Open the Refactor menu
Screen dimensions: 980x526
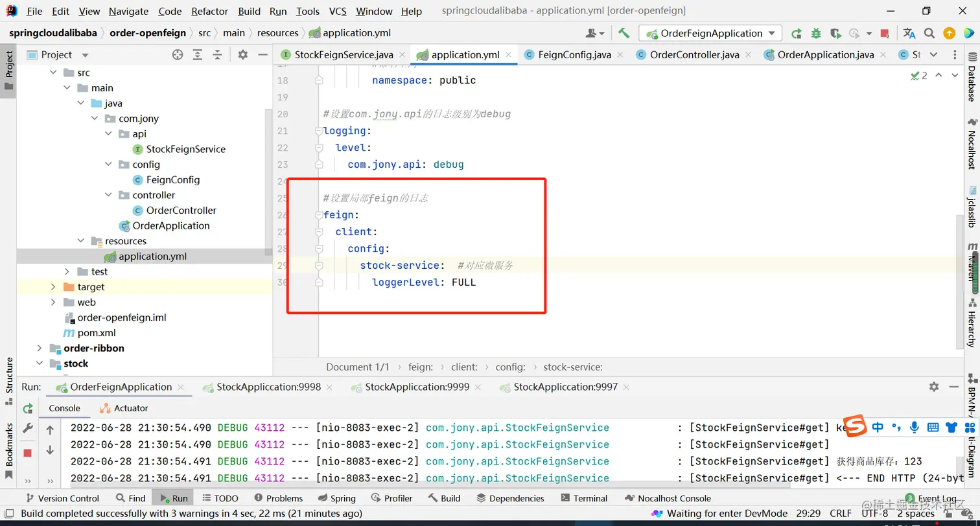point(209,11)
